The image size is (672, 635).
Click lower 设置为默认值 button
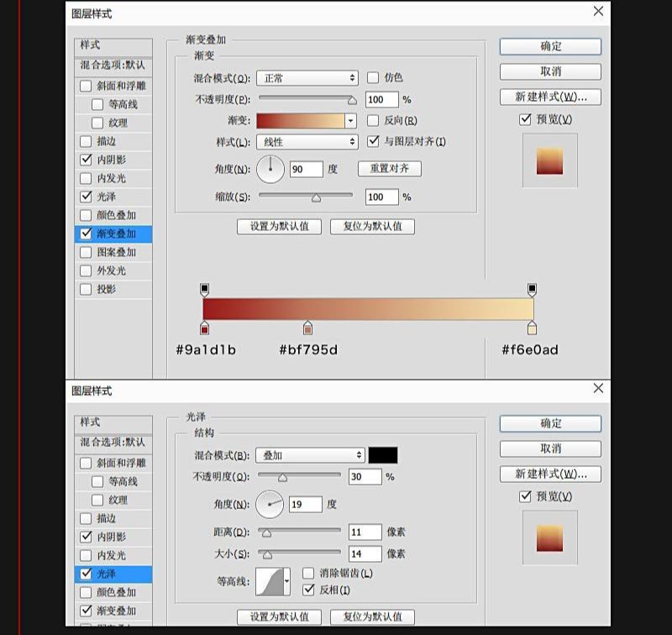click(x=280, y=617)
